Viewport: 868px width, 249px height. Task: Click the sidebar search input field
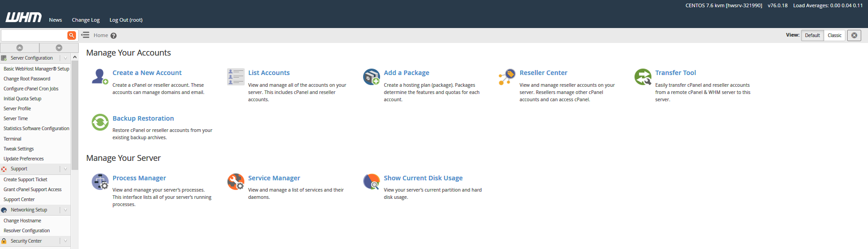tap(34, 35)
